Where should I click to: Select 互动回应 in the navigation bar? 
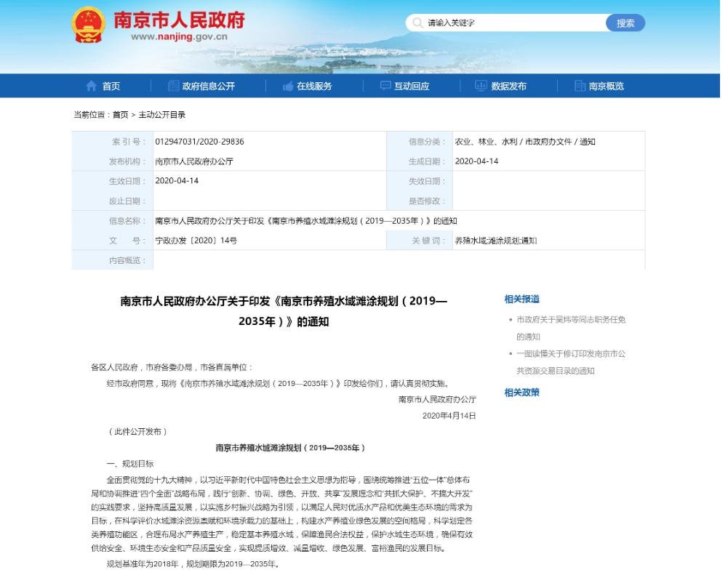pos(412,86)
